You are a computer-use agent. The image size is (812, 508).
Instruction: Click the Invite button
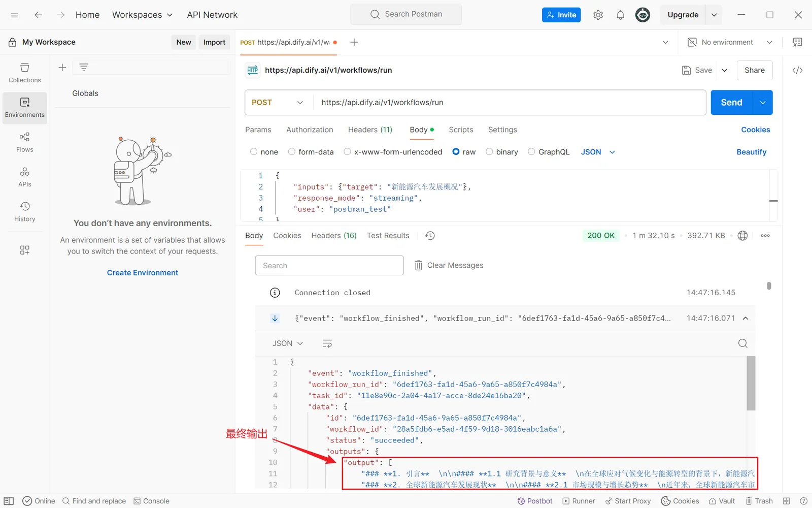[x=561, y=15]
